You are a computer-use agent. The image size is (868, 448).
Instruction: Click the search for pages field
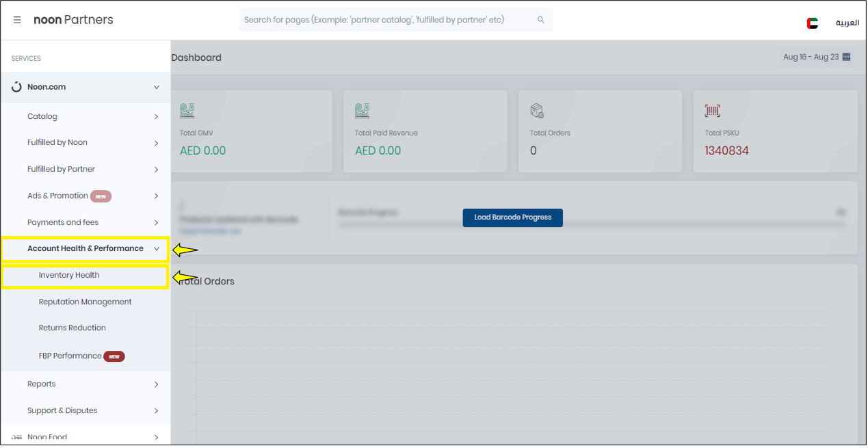[386, 20]
